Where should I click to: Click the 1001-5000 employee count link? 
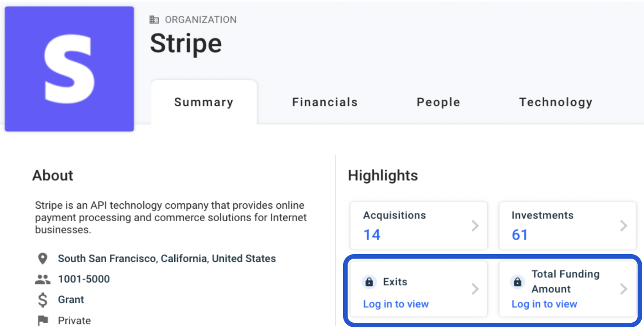84,279
